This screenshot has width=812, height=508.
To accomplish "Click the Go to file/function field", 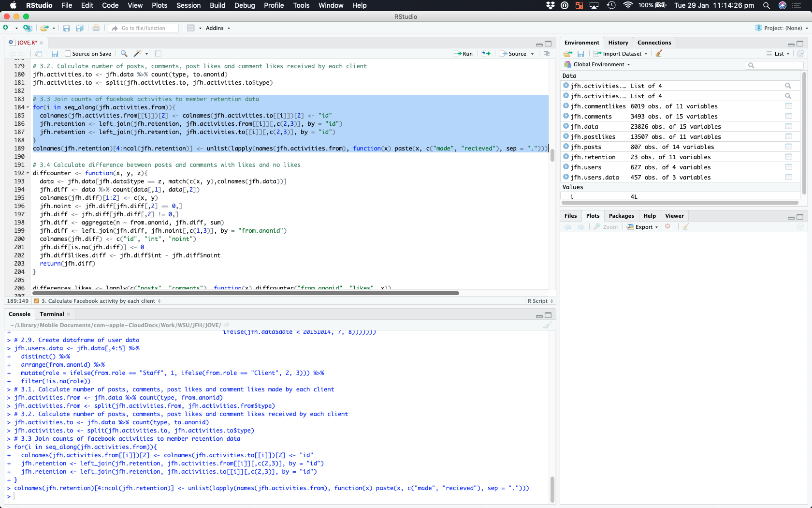I will coord(144,28).
